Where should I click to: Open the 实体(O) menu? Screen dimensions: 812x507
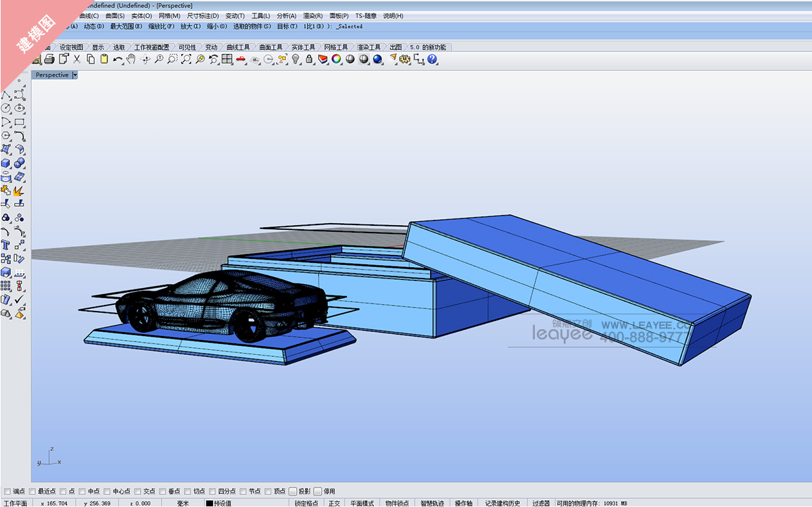(141, 16)
